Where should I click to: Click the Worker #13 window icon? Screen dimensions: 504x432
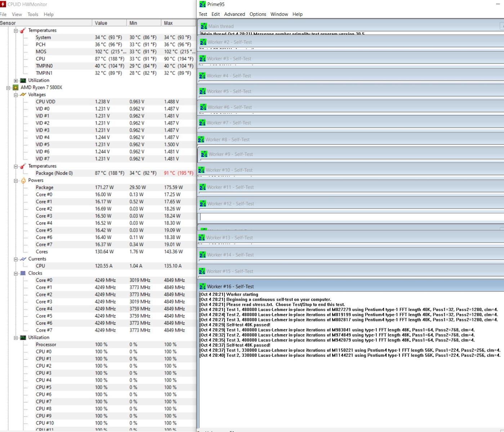click(x=202, y=238)
